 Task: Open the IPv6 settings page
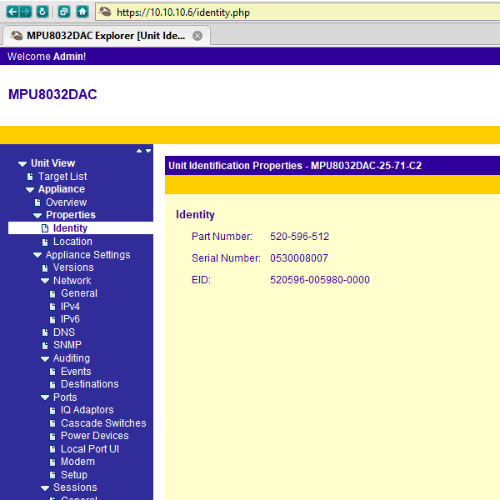tap(70, 319)
